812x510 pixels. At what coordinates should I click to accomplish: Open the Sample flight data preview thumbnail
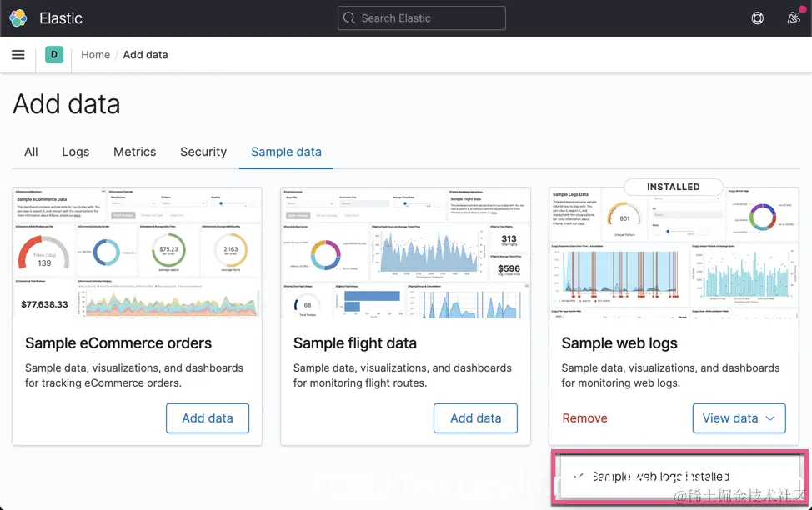tap(405, 253)
